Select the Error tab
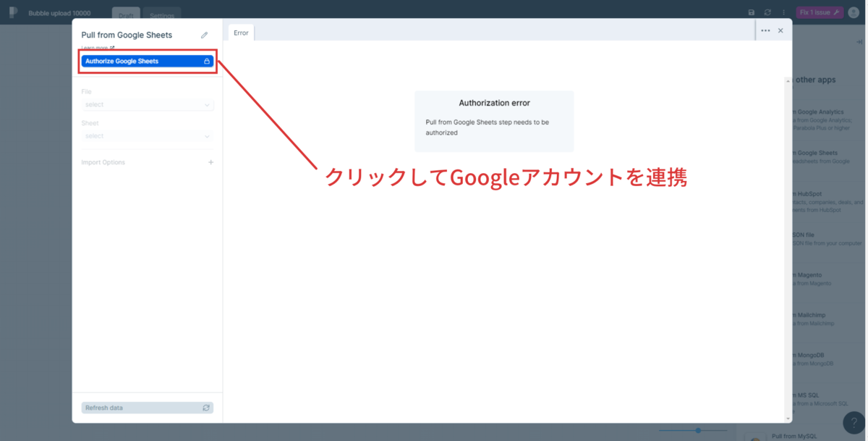 coord(241,33)
